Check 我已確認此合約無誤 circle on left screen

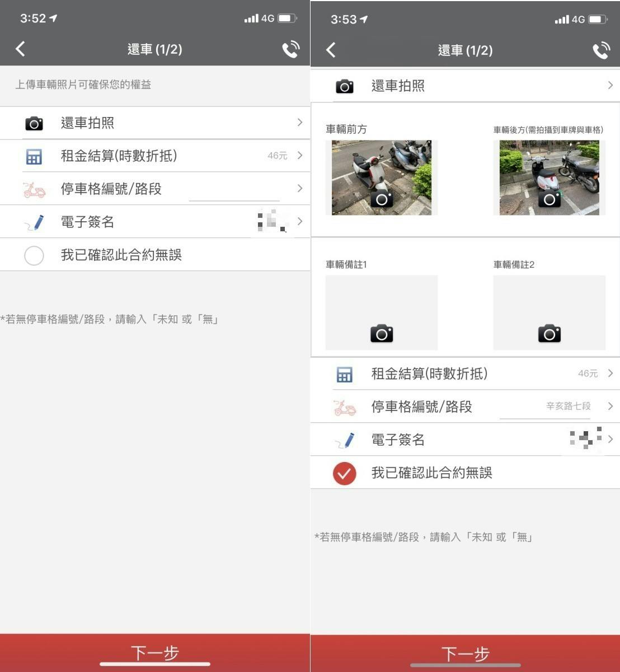34,255
